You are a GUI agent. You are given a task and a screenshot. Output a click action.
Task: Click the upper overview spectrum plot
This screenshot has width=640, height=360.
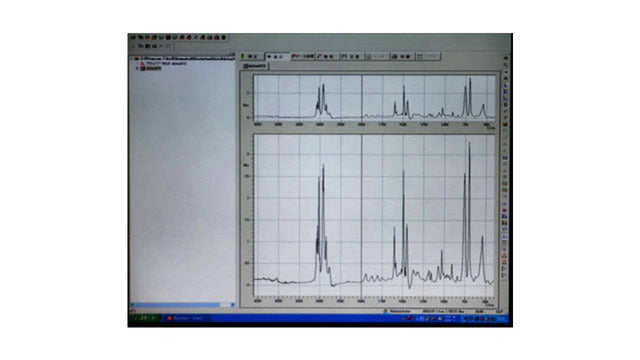pos(374,98)
